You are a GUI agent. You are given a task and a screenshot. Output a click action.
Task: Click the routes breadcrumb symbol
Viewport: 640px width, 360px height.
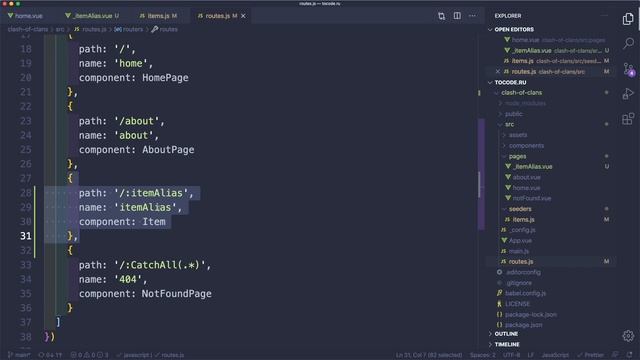[x=164, y=29]
